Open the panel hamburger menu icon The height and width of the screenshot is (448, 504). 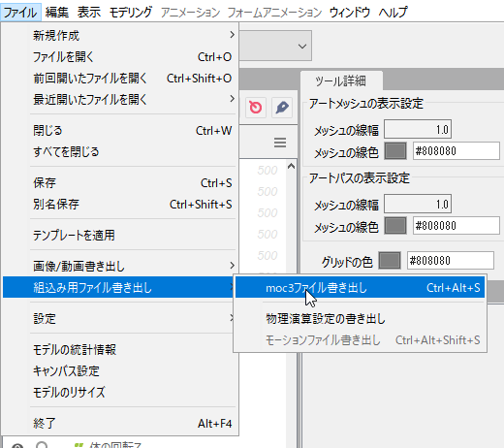click(280, 143)
